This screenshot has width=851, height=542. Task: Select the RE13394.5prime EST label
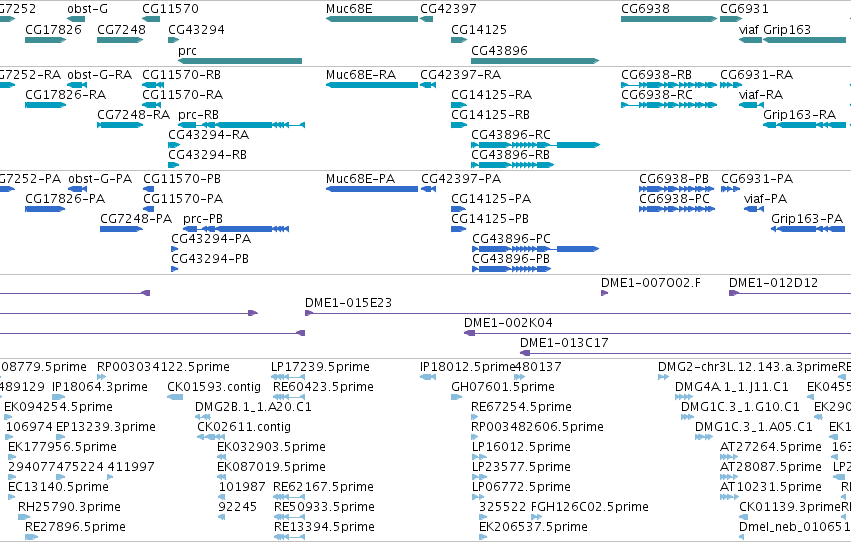coord(324,527)
